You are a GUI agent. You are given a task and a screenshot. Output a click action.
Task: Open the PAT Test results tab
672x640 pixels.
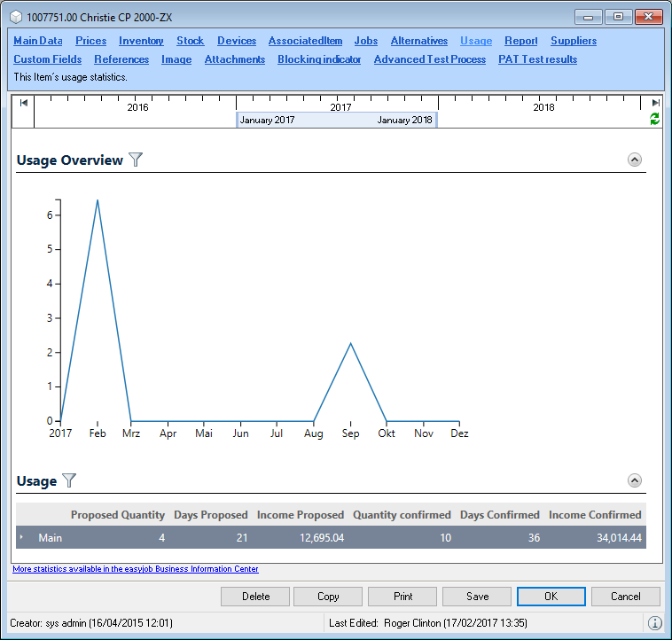tap(537, 59)
